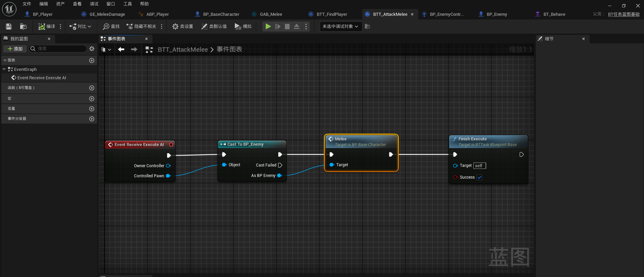Open Browse to asset in Content Browser icon

point(23,27)
